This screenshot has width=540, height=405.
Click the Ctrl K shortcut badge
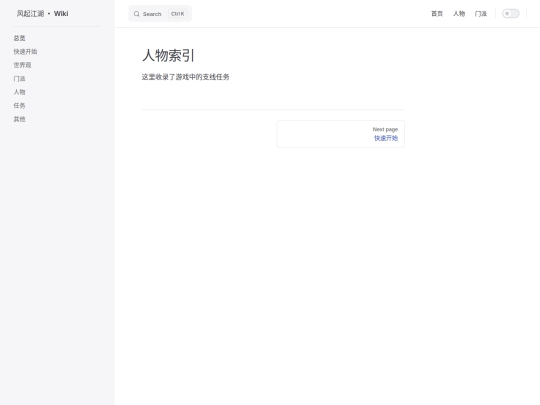tap(178, 14)
